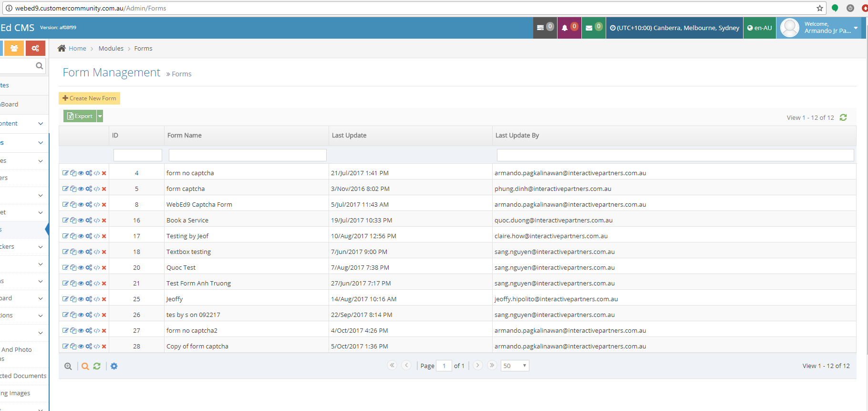The width and height of the screenshot is (868, 411).
Task: Open settings gears for 'Book a Service' form
Action: click(x=89, y=221)
